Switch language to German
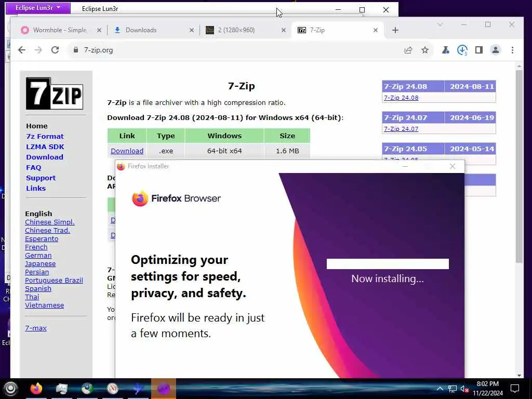 [x=38, y=256]
